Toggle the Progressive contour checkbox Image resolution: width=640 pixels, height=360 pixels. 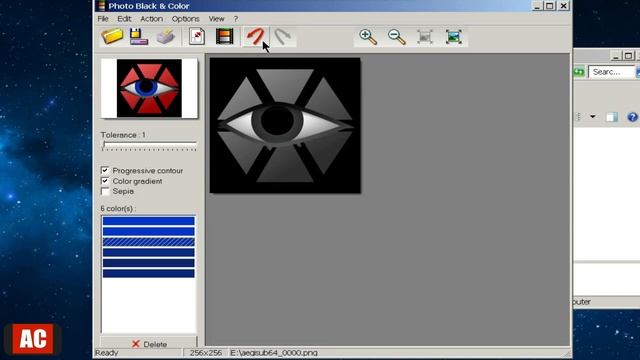(x=105, y=170)
